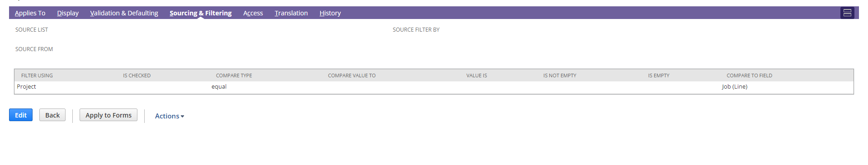868x165 pixels.
Task: Open Validation & Defaulting tab
Action: pos(124,13)
